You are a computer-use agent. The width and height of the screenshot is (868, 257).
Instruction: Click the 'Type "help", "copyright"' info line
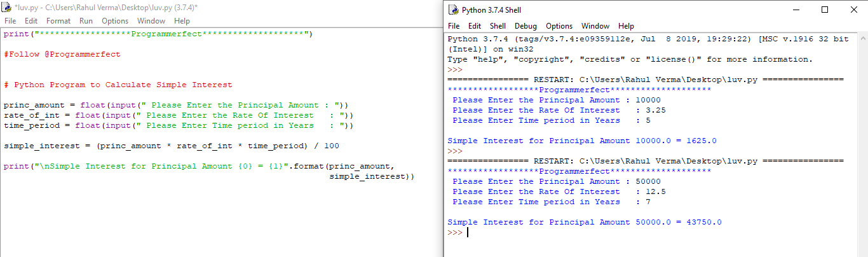(x=630, y=60)
